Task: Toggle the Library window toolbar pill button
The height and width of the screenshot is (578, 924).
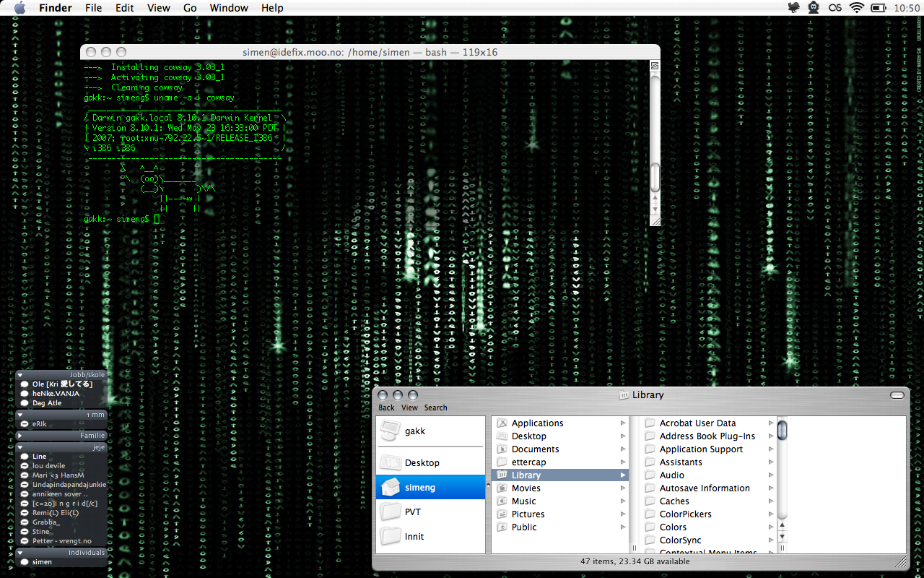Action: click(897, 395)
